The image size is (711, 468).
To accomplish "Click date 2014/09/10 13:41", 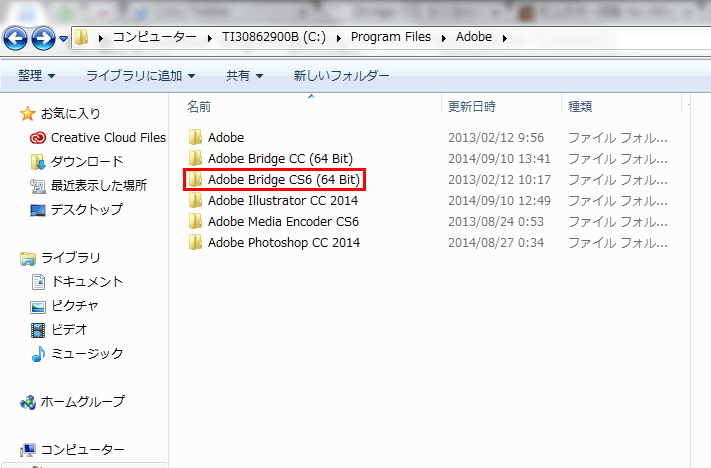I will pos(499,158).
